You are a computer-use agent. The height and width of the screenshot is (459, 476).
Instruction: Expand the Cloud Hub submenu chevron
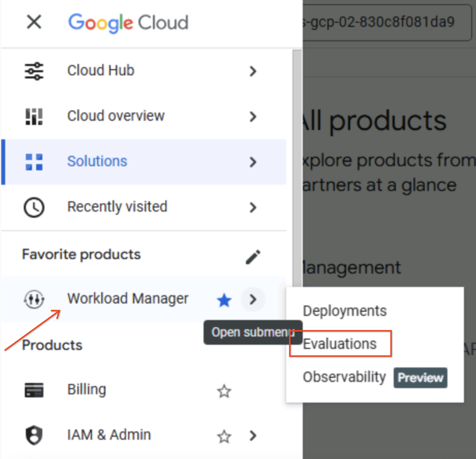pyautogui.click(x=253, y=71)
